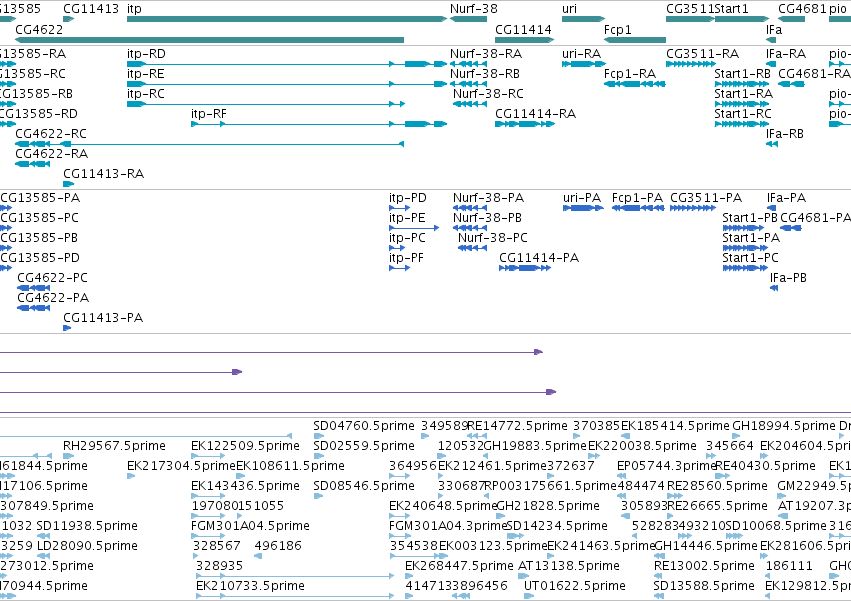Click the EK143436.5prime EST label
Image resolution: width=851 pixels, height=601 pixels.
pyautogui.click(x=245, y=486)
